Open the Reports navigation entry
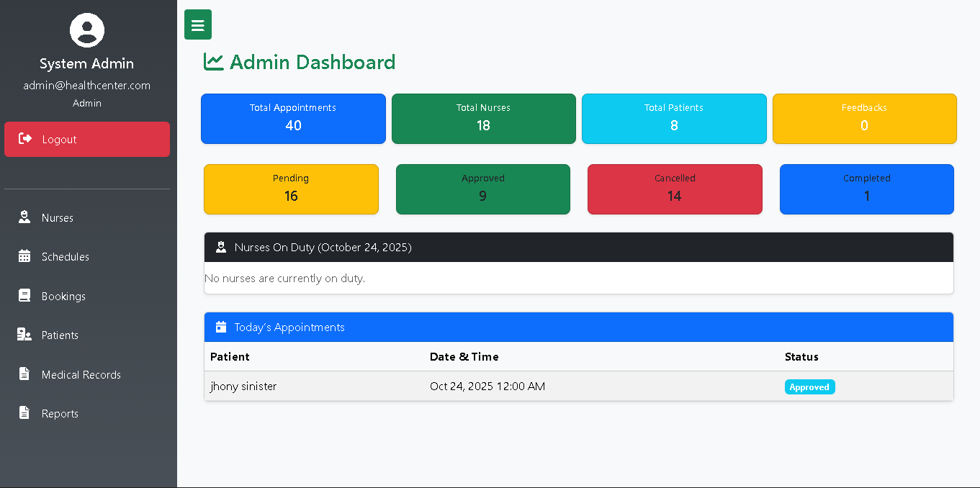The height and width of the screenshot is (488, 980). pos(60,413)
